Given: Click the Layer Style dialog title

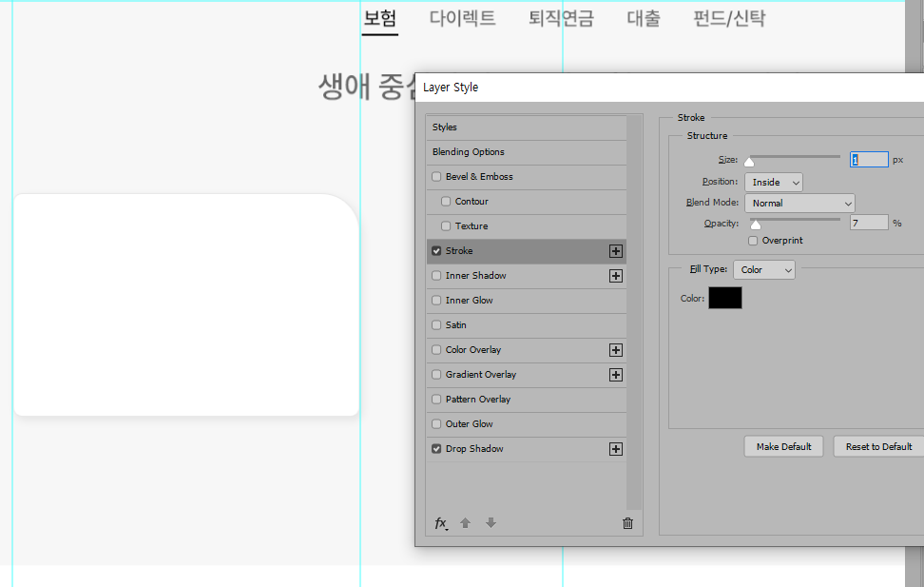Looking at the screenshot, I should click(451, 88).
